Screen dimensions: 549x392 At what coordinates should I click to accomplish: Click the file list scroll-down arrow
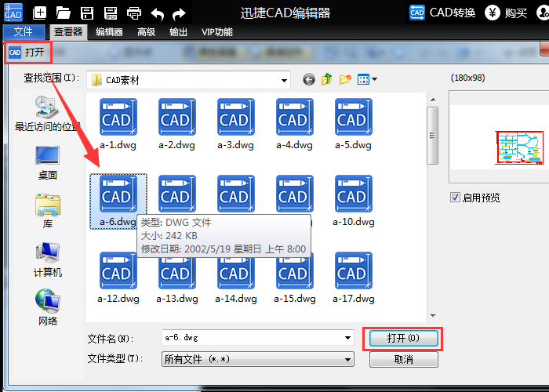433,316
